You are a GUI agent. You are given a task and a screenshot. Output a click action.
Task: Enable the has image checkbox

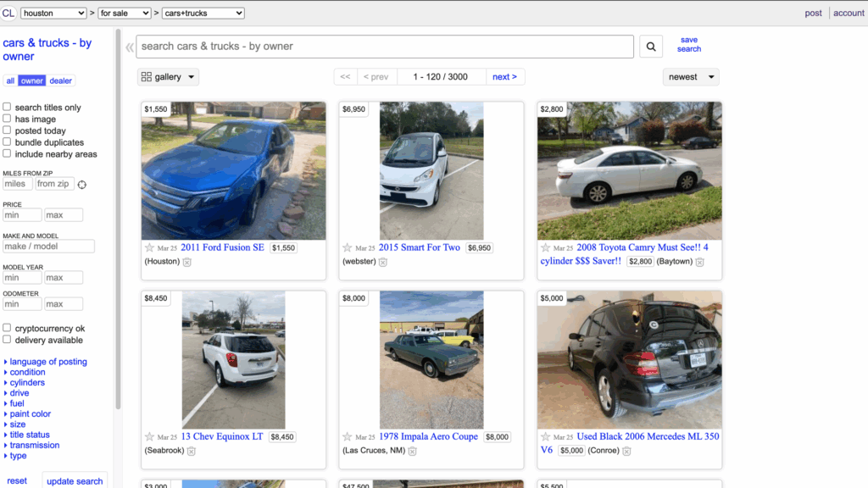coord(7,119)
